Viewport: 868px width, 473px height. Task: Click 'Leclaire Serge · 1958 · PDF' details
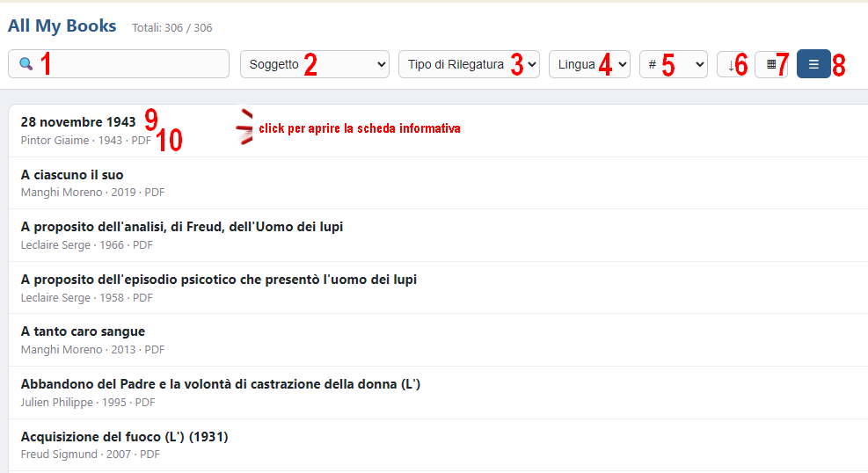coord(86,298)
